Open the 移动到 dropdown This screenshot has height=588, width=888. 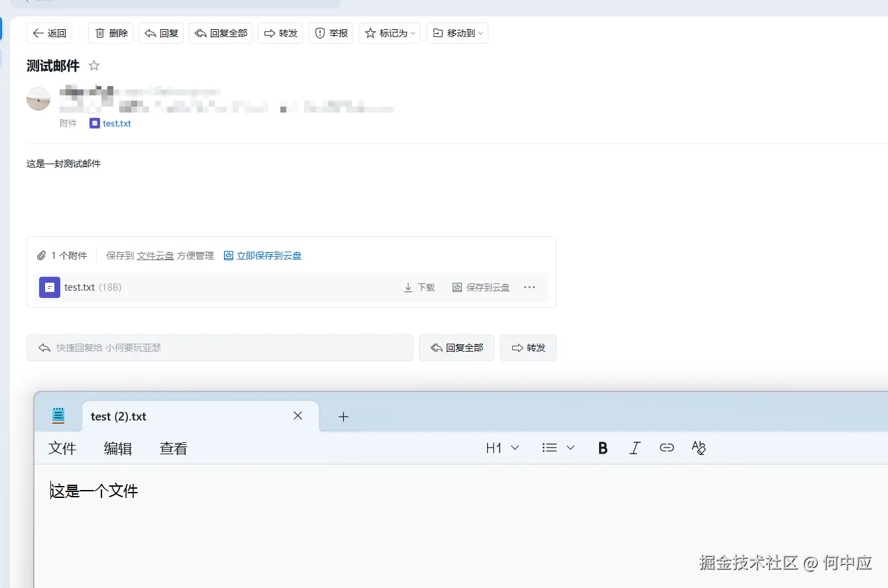pyautogui.click(x=457, y=32)
